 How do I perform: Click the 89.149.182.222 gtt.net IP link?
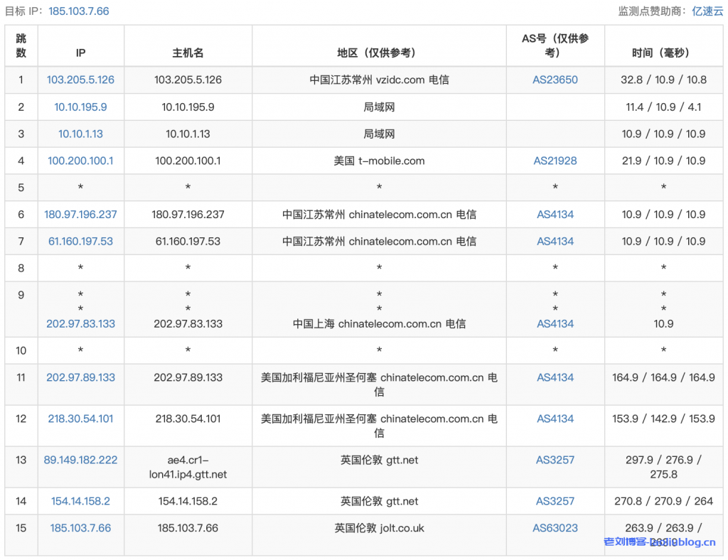point(80,460)
